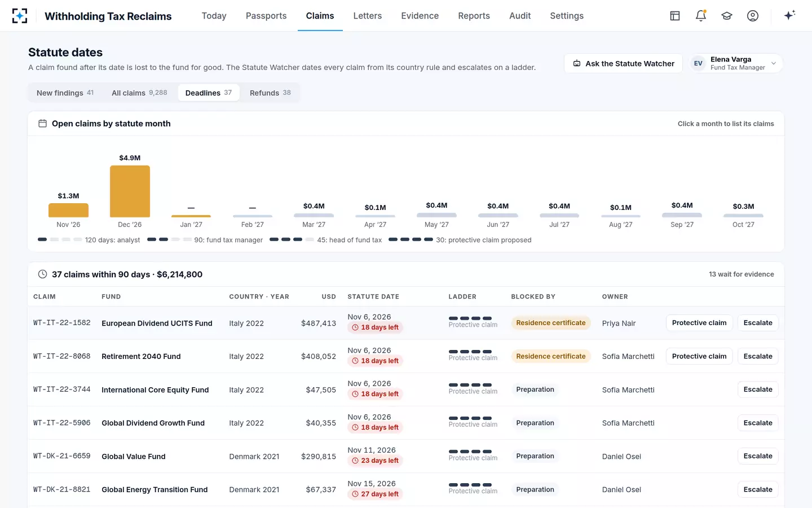Select the Refunds filter
This screenshot has height=508, width=812.
tap(270, 93)
